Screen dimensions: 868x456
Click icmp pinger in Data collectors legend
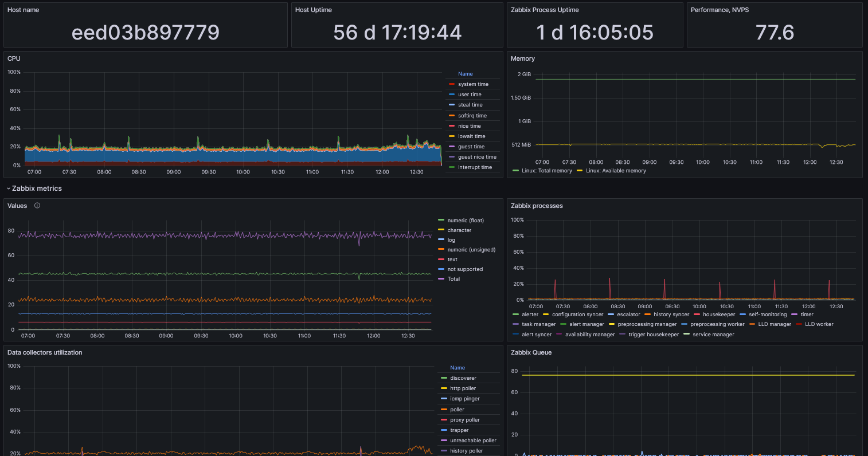coord(465,399)
